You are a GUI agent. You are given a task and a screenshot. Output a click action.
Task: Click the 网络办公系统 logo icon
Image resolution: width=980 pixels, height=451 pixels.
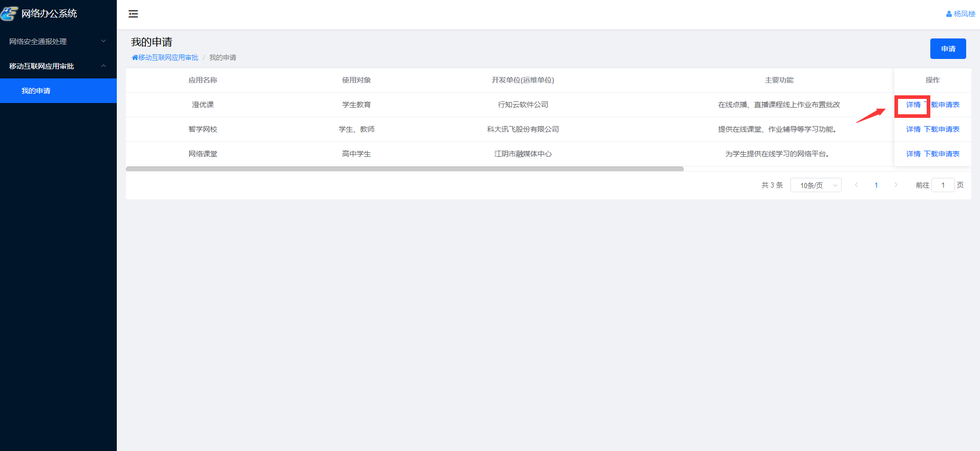click(x=9, y=13)
